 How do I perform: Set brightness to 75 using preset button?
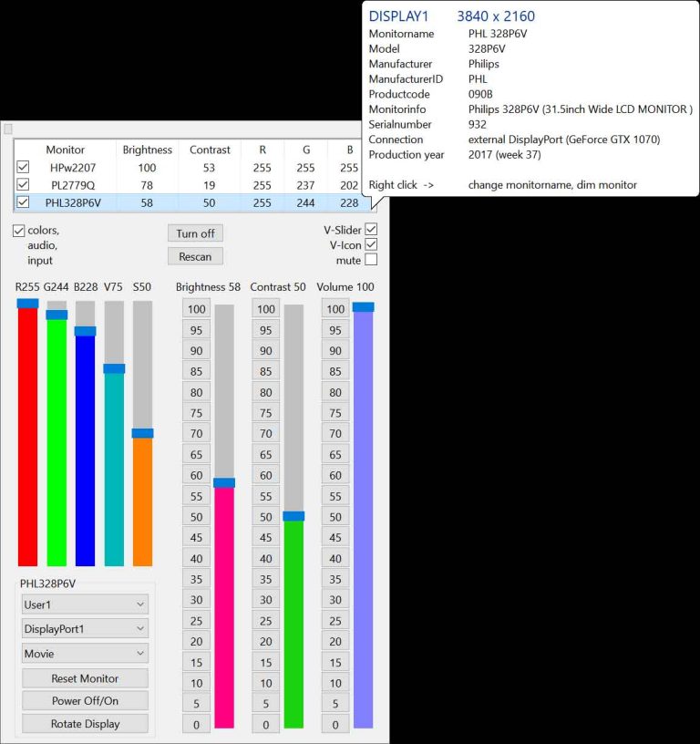click(x=196, y=413)
